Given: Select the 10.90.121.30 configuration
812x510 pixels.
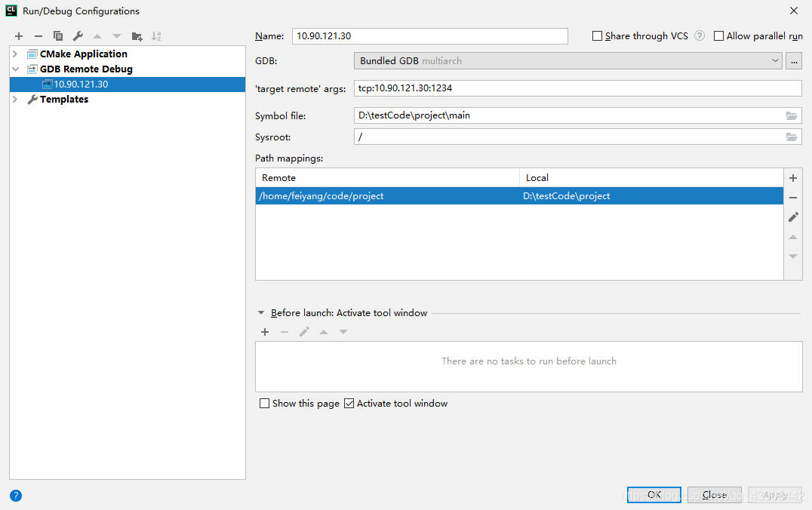Looking at the screenshot, I should [x=128, y=84].
